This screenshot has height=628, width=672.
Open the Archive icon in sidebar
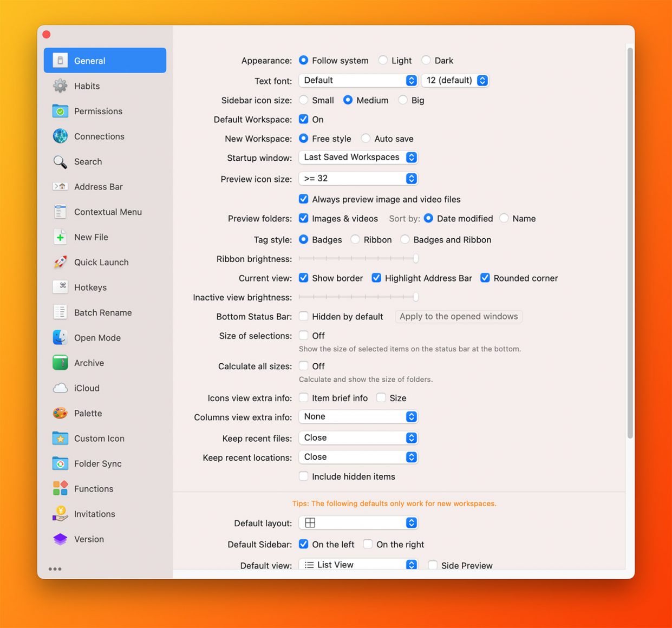tap(60, 363)
